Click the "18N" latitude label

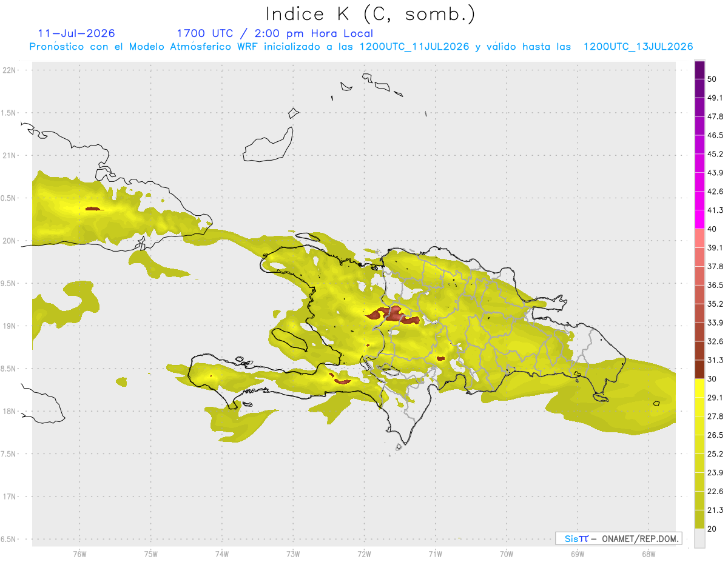pos(10,411)
